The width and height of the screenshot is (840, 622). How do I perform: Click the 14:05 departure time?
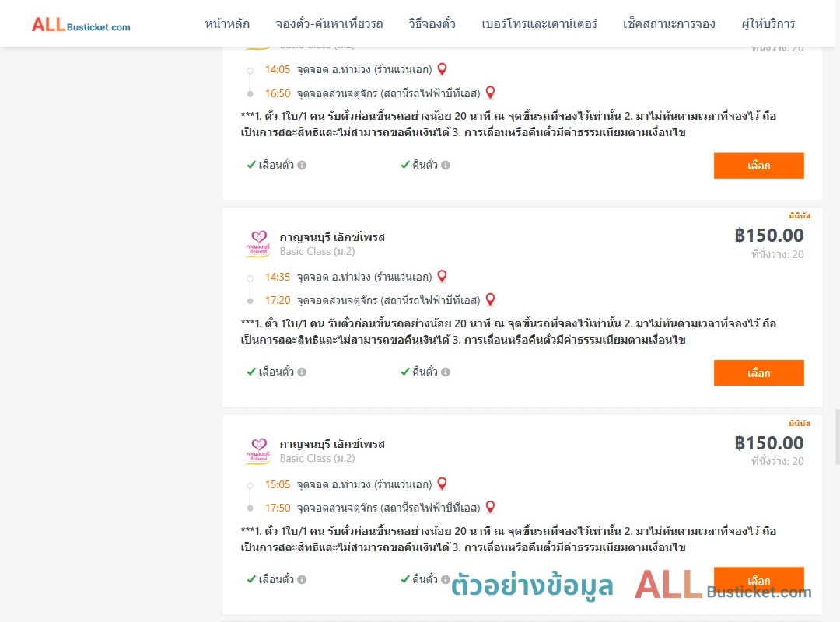278,70
